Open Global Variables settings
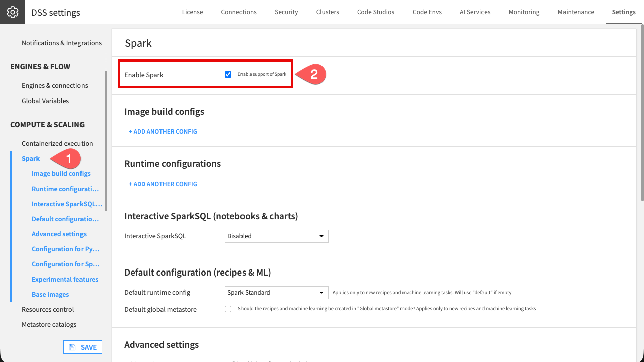This screenshot has height=362, width=644. pos(45,101)
